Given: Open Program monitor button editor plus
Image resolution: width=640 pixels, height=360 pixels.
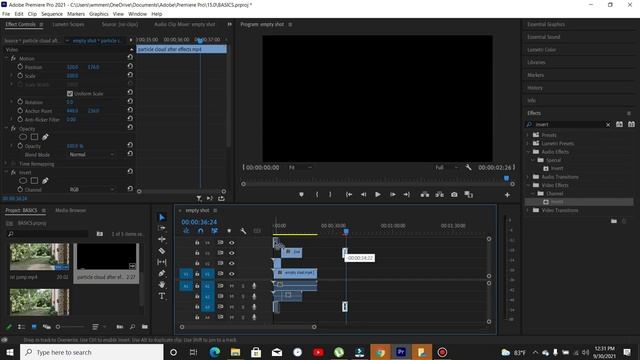Looking at the screenshot, I should tap(507, 195).
